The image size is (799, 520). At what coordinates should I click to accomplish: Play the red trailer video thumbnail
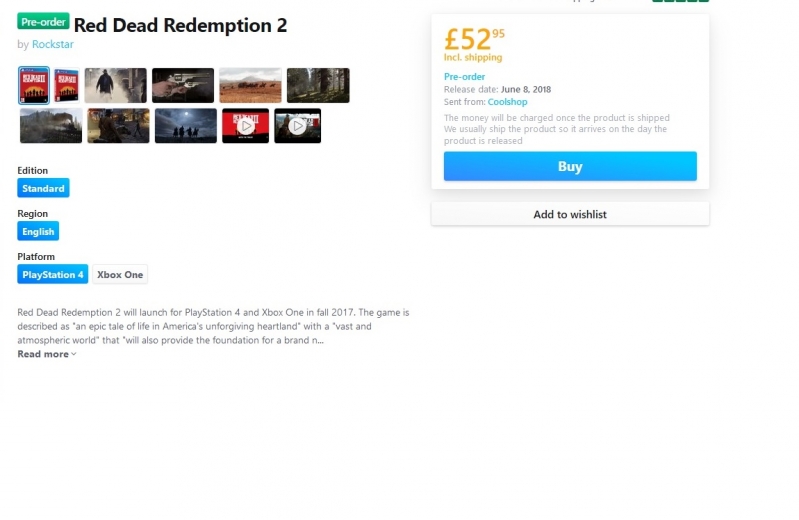coord(246,125)
